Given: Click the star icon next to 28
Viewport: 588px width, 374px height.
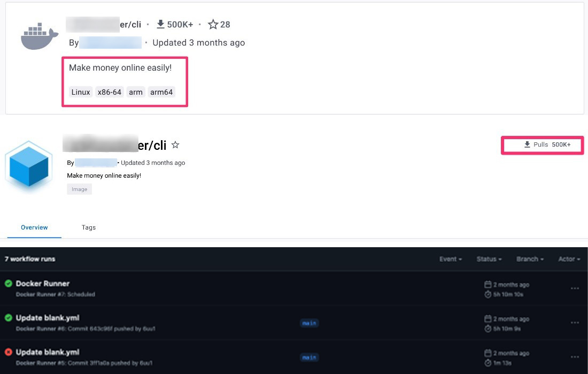Looking at the screenshot, I should pos(213,25).
